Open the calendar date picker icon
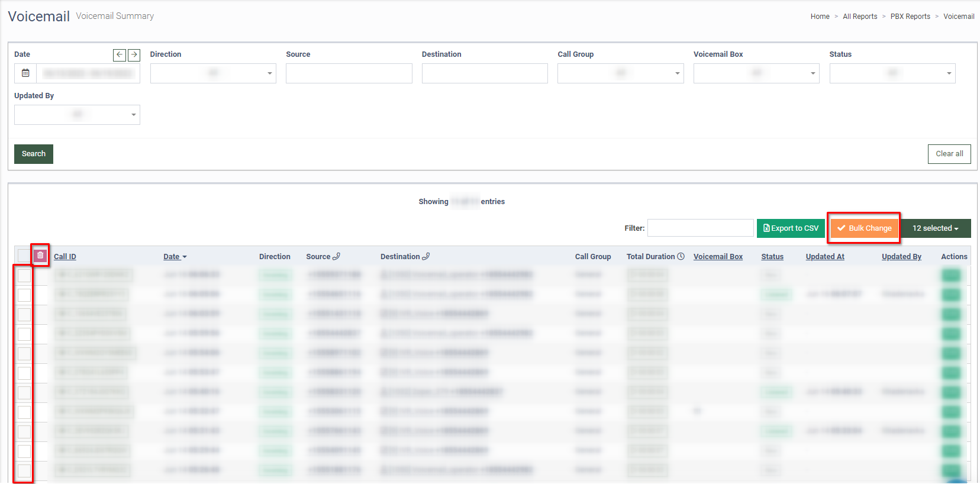Image resolution: width=980 pixels, height=484 pixels. click(25, 73)
